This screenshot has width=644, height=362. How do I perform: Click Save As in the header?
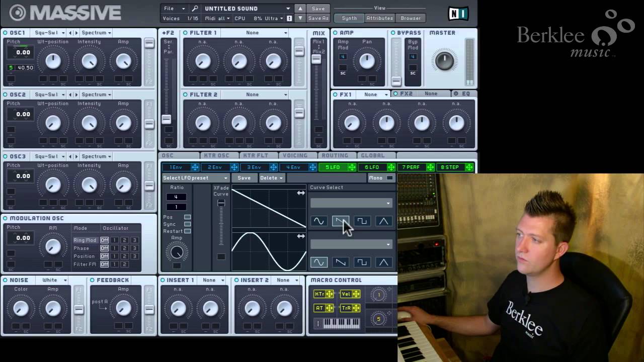[318, 18]
